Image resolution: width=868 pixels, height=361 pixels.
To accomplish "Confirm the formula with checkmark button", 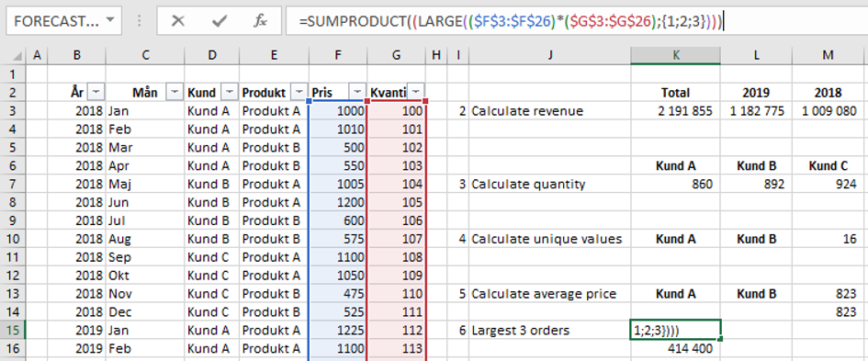I will pyautogui.click(x=220, y=21).
